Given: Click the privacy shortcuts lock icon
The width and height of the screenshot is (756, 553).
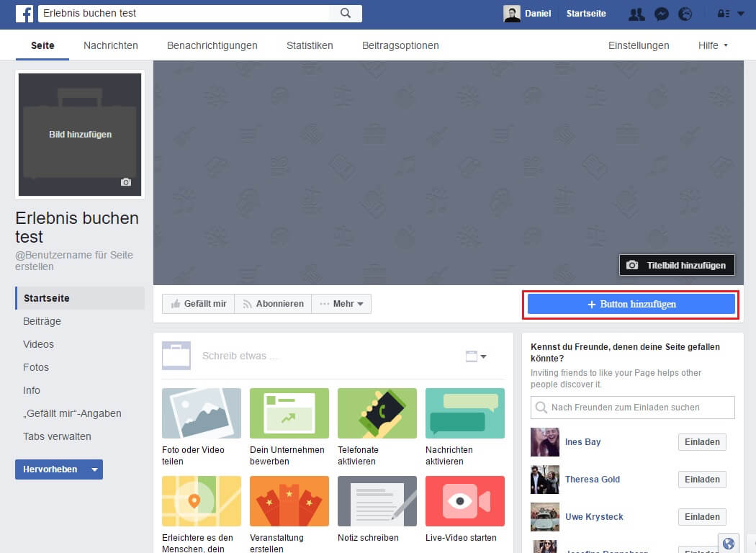Looking at the screenshot, I should pos(723,14).
